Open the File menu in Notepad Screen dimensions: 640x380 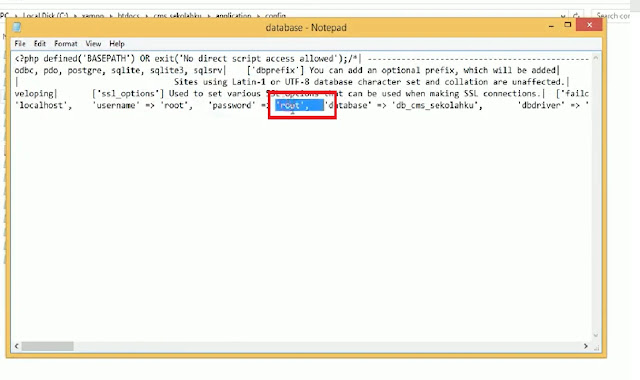tap(20, 44)
